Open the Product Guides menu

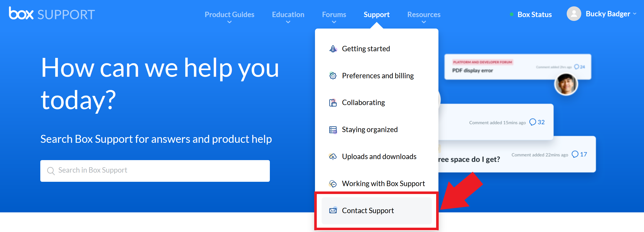(x=230, y=15)
